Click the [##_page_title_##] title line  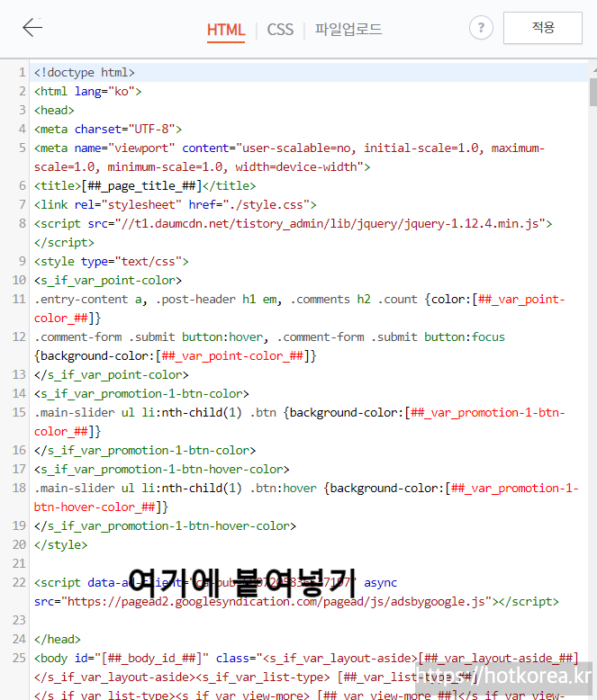(145, 185)
